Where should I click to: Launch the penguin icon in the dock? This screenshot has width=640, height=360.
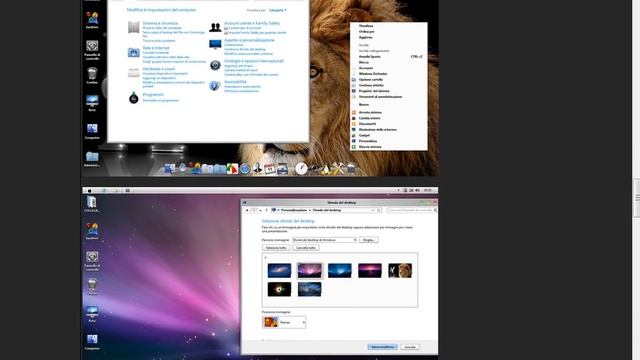coord(326,169)
